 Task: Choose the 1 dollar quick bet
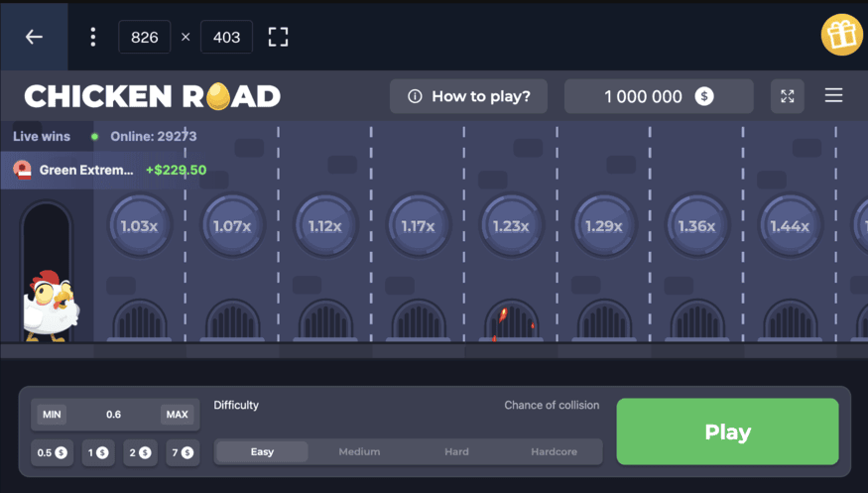pyautogui.click(x=98, y=452)
